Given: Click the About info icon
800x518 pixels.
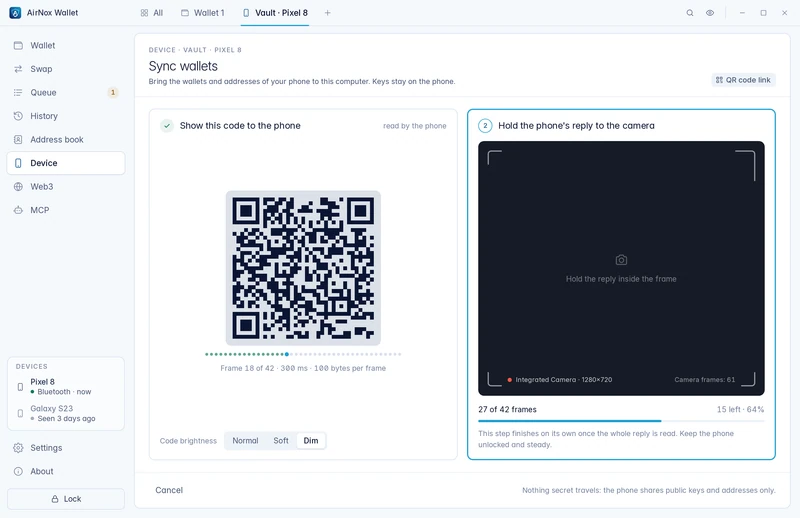Looking at the screenshot, I should (x=18, y=471).
